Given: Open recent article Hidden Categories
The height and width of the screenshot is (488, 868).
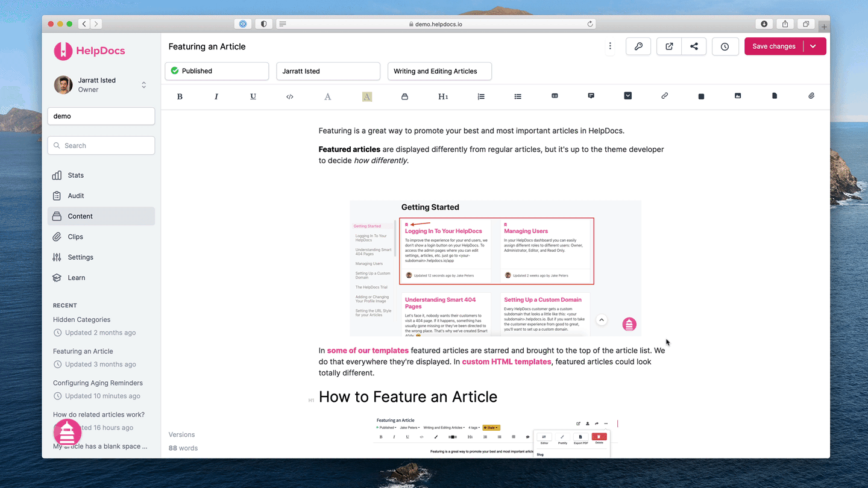Looking at the screenshot, I should click(81, 320).
